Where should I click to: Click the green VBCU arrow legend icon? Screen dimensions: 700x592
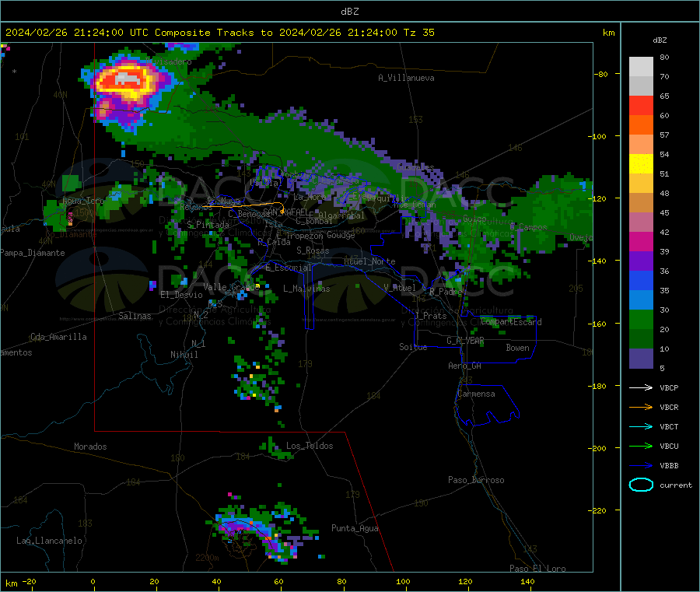pos(641,446)
